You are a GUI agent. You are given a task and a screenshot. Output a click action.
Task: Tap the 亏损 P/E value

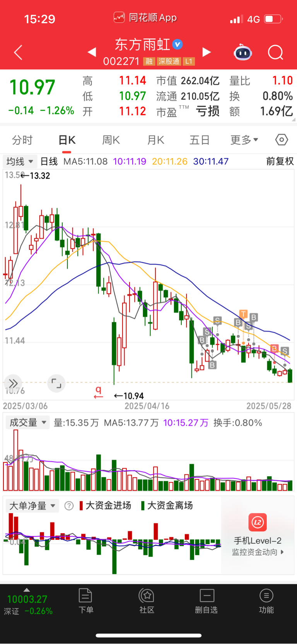[208, 112]
